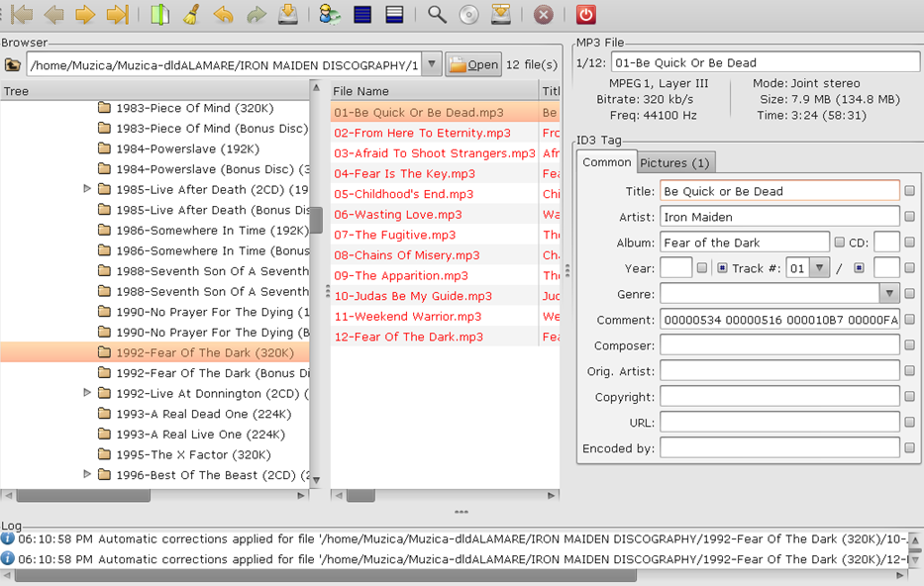Select folder 1983-Piece Of Mind (320K)
Image resolution: width=924 pixels, height=586 pixels.
[x=194, y=108]
